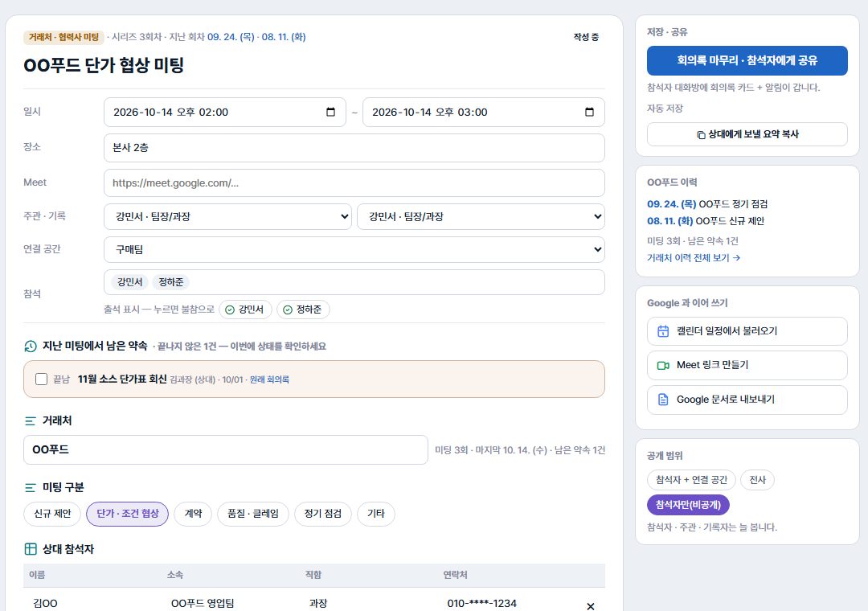Click list icon beside 거래처 heading
868x611 pixels.
pyautogui.click(x=31, y=421)
